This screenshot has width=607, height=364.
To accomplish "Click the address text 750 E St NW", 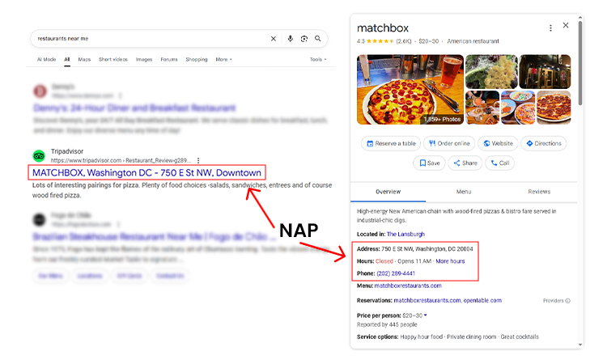I will click(x=427, y=249).
